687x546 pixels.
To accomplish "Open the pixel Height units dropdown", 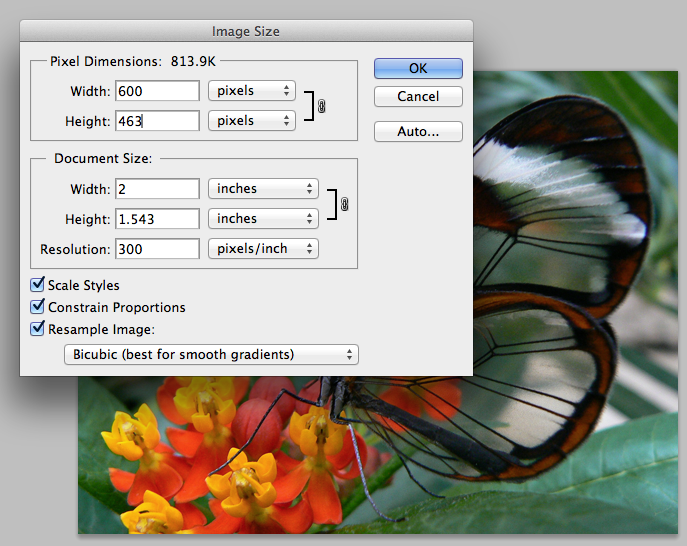I will 251,121.
